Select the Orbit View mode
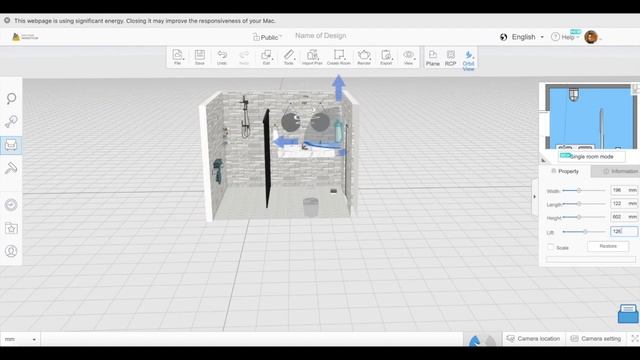 pos(468,60)
